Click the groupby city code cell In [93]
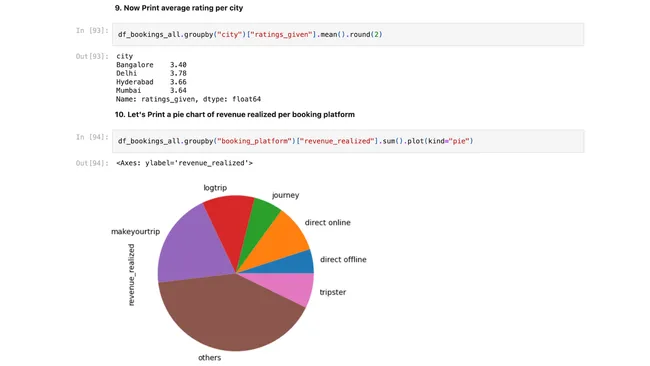This screenshot has height=366, width=650. click(x=348, y=34)
